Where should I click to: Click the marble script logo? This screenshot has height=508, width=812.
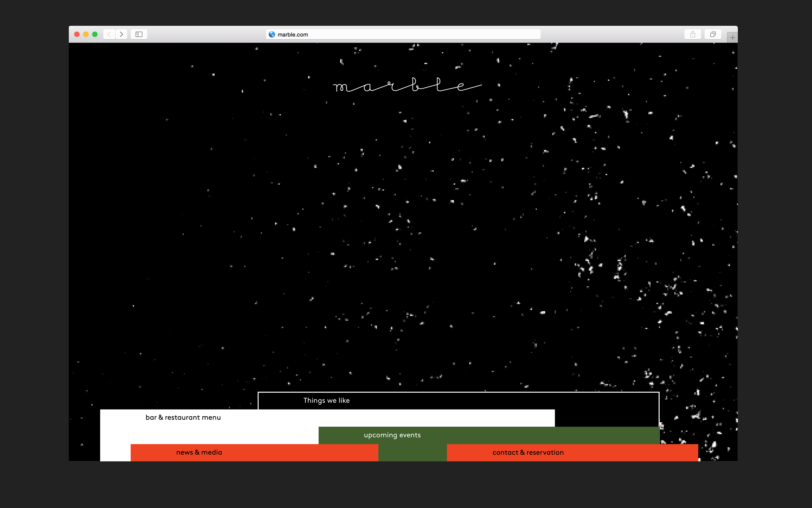point(407,85)
